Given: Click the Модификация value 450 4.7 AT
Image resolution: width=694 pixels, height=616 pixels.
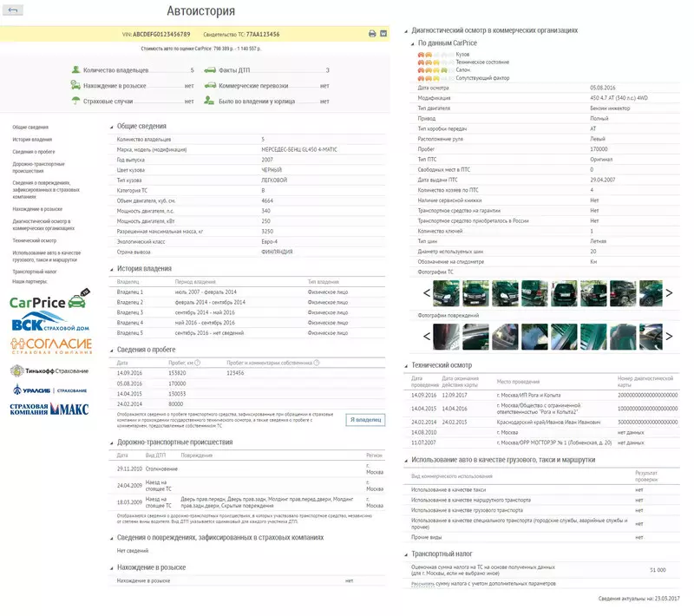Looking at the screenshot, I should pos(619,98).
